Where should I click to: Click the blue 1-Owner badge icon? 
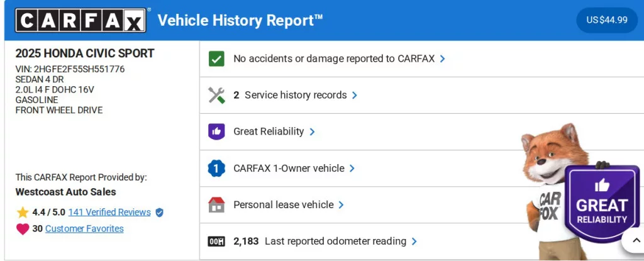[x=216, y=169]
